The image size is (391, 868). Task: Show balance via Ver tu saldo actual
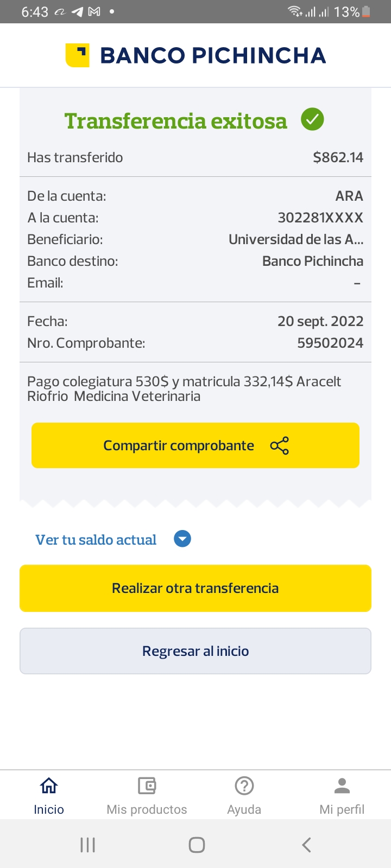pos(96,540)
